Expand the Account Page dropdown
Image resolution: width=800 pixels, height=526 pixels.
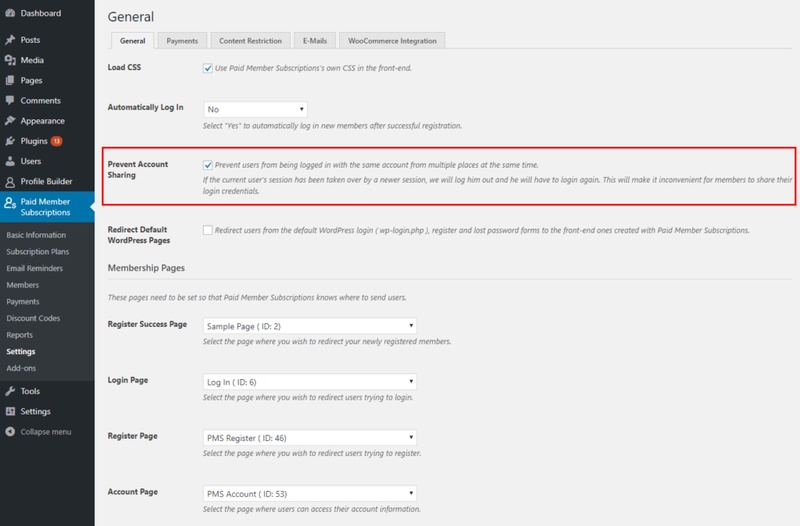tap(309, 493)
